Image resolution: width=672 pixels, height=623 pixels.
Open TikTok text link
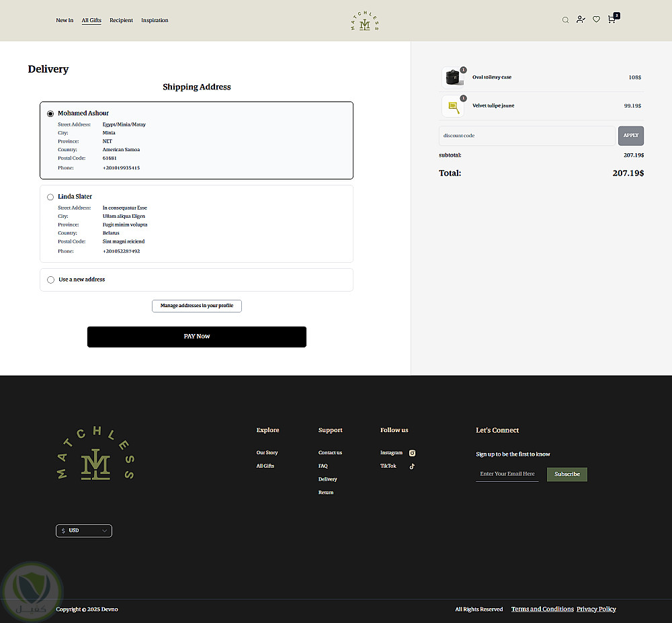(x=388, y=466)
